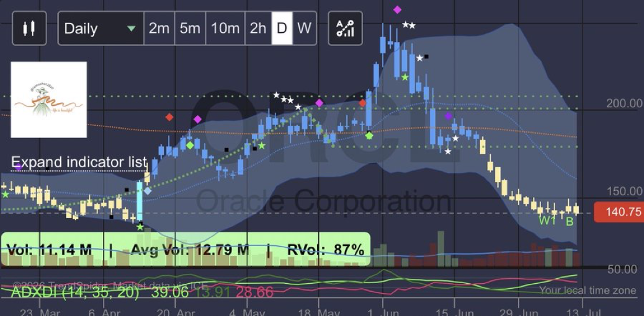The width and height of the screenshot is (644, 316).
Task: Open the candlestick chart type selector
Action: pyautogui.click(x=29, y=29)
